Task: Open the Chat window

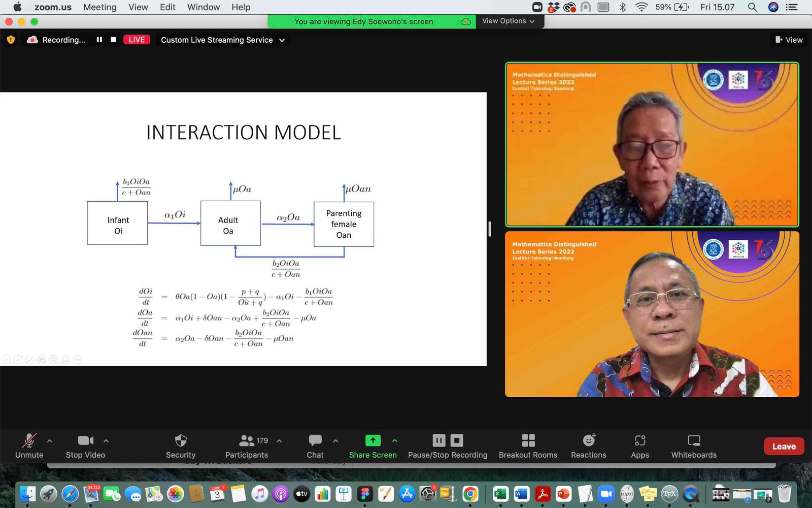Action: [x=315, y=446]
